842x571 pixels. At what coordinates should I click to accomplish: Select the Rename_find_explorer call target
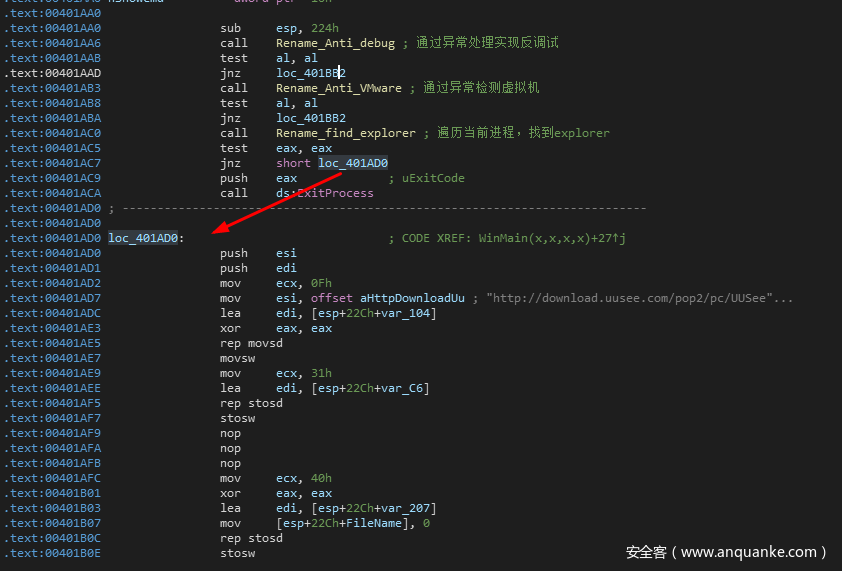(x=346, y=133)
